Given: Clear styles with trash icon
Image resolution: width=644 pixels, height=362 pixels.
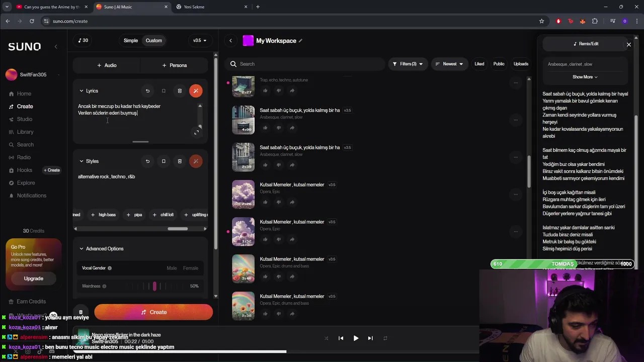Looking at the screenshot, I should pos(180,161).
